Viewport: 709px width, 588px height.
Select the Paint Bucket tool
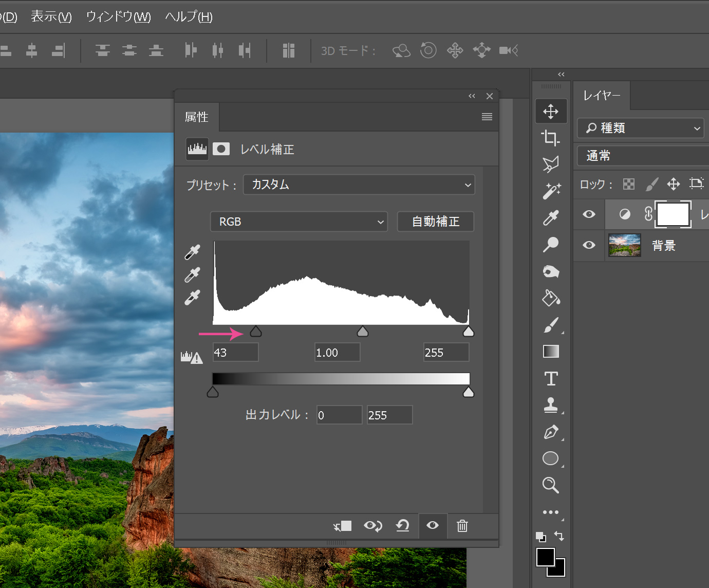click(551, 298)
